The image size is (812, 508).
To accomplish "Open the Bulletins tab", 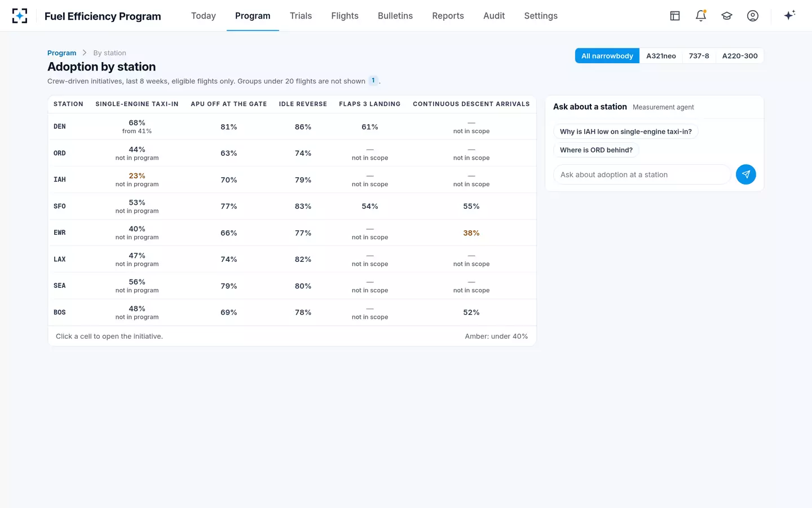I will 395,16.
